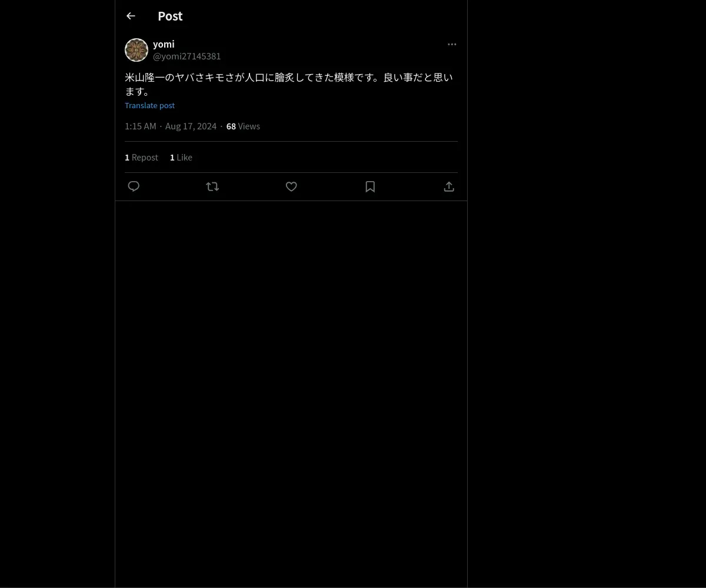Click the blank area beneath the post actions
The height and width of the screenshot is (588, 706).
tap(291, 394)
